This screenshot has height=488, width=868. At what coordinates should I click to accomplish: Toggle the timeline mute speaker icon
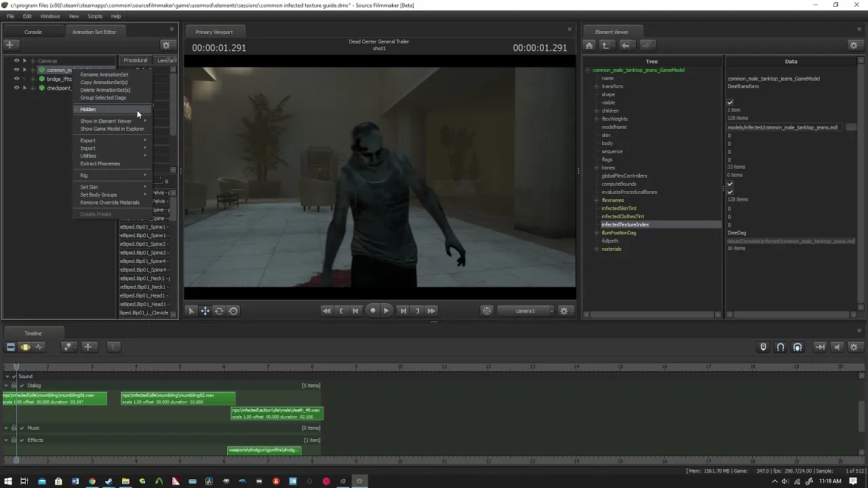tap(837, 347)
